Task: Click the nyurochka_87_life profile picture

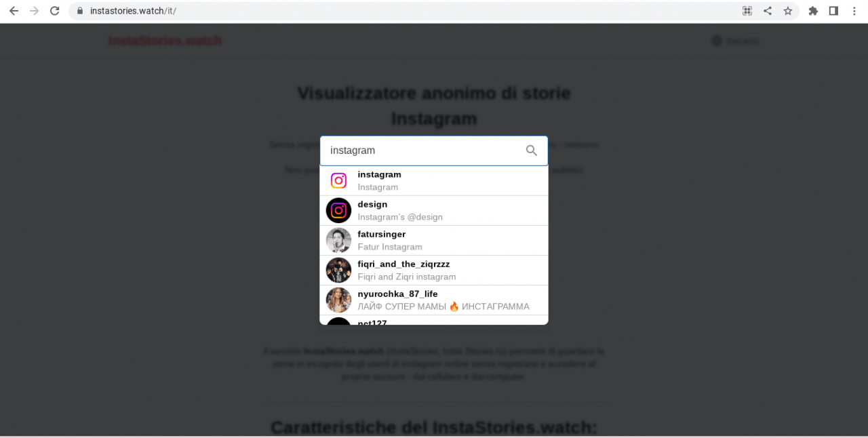Action: 338,300
